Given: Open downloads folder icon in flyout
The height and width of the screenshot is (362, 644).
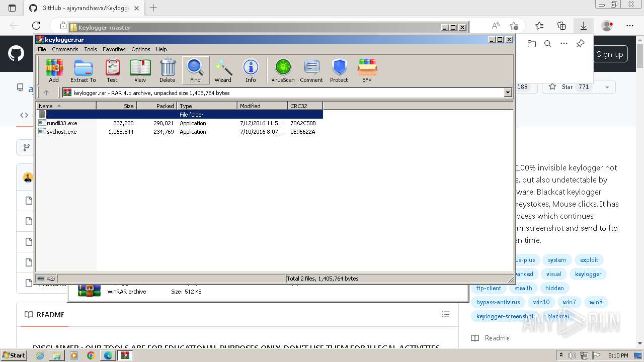Looking at the screenshot, I should pyautogui.click(x=532, y=44).
